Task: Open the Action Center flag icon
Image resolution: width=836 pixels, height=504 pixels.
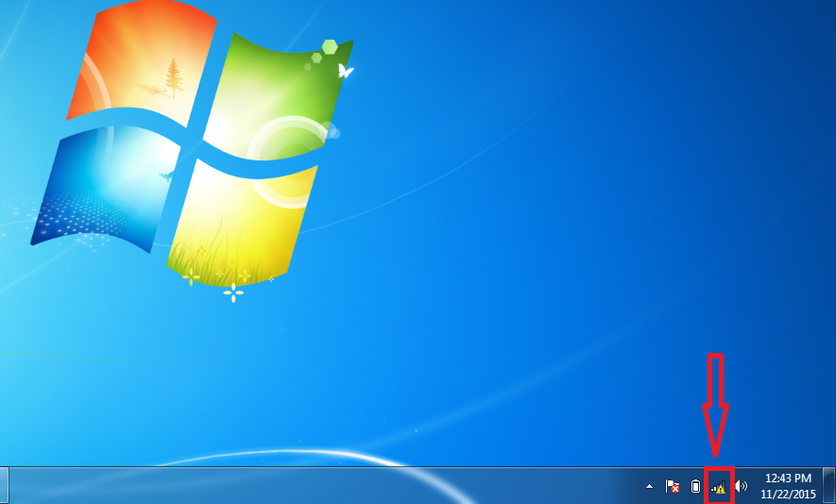Action: click(x=672, y=486)
